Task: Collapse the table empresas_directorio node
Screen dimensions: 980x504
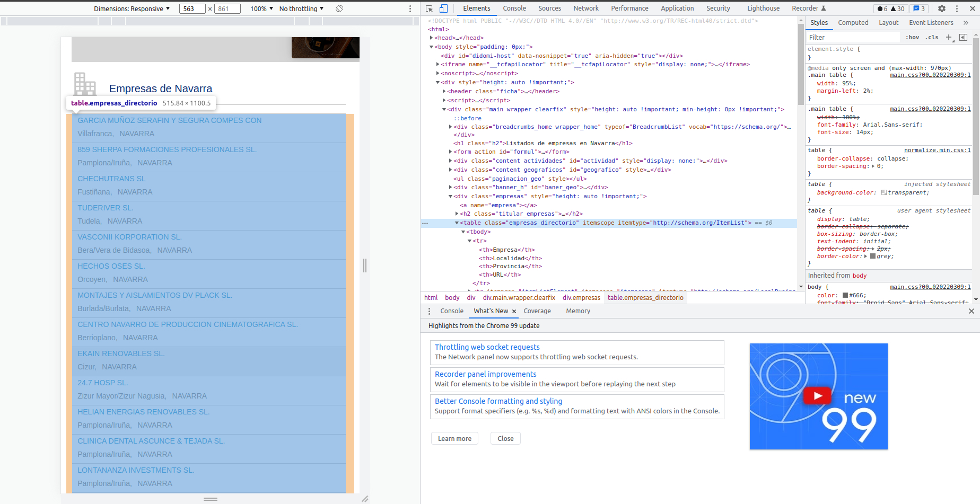Action: [x=457, y=223]
